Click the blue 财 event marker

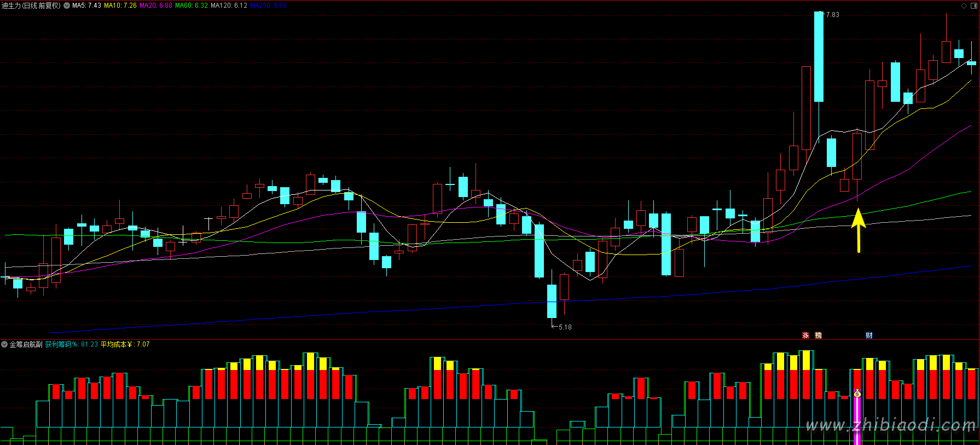(x=869, y=336)
